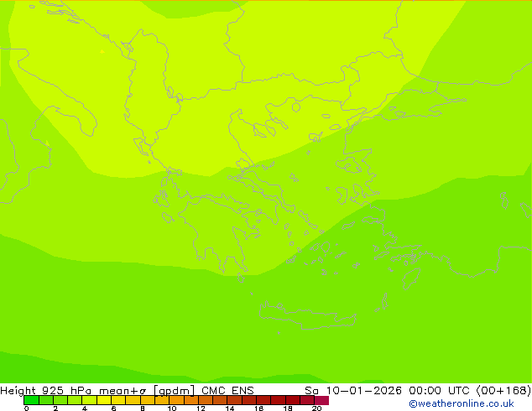Click the 'Height 925 hPa' title text
This screenshot has width=532, height=411.
pos(46,391)
